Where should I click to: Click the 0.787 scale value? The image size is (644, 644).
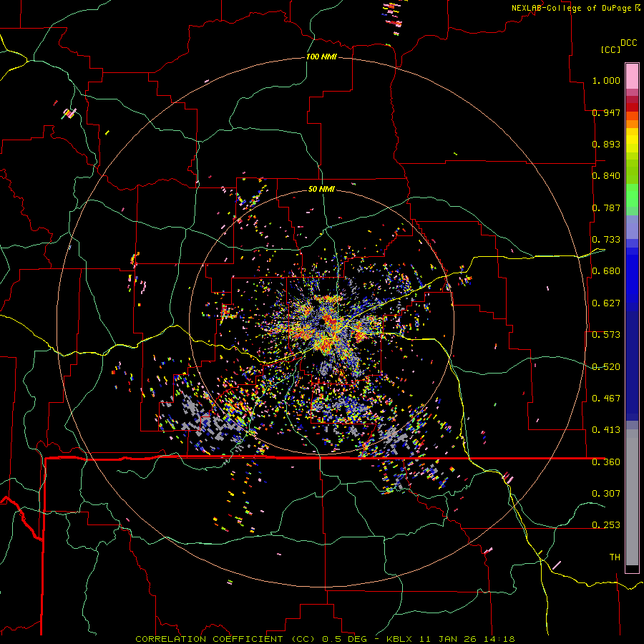pyautogui.click(x=606, y=208)
